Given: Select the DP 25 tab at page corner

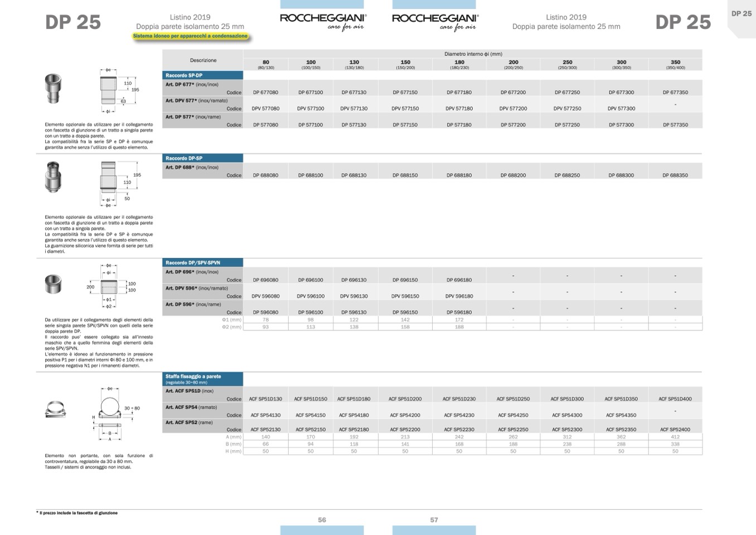Looking at the screenshot, I should pyautogui.click(x=741, y=14).
